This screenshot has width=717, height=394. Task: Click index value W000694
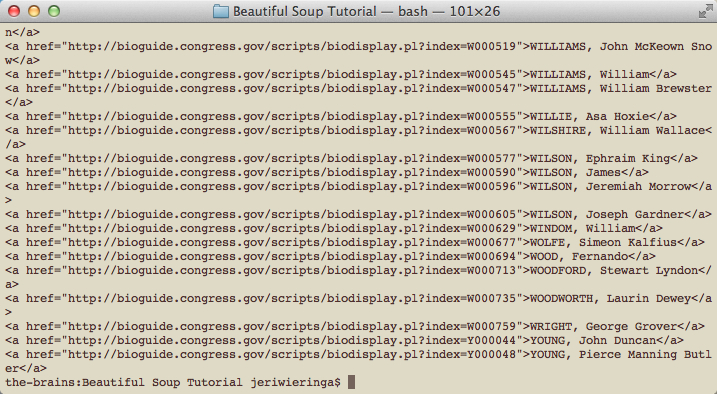491,256
